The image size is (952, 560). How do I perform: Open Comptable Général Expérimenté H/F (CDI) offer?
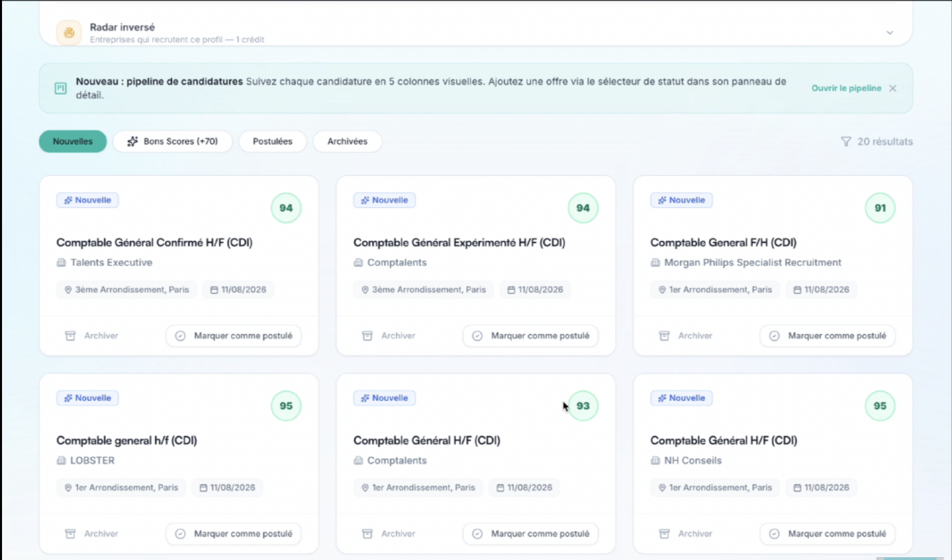click(x=459, y=243)
